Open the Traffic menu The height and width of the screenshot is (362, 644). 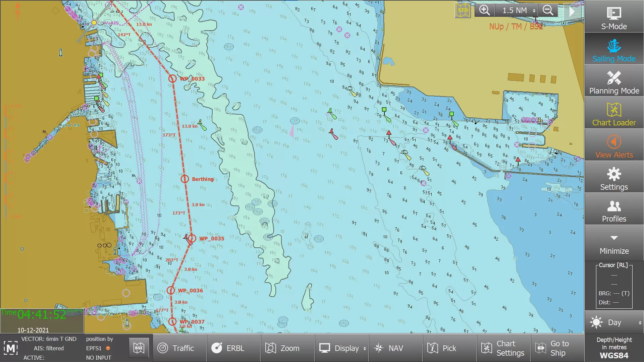pyautogui.click(x=180, y=348)
